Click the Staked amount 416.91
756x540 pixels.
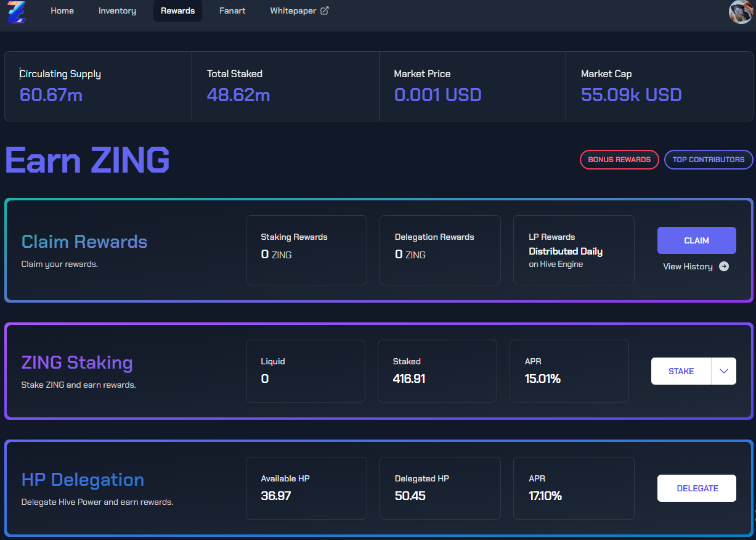(x=409, y=378)
